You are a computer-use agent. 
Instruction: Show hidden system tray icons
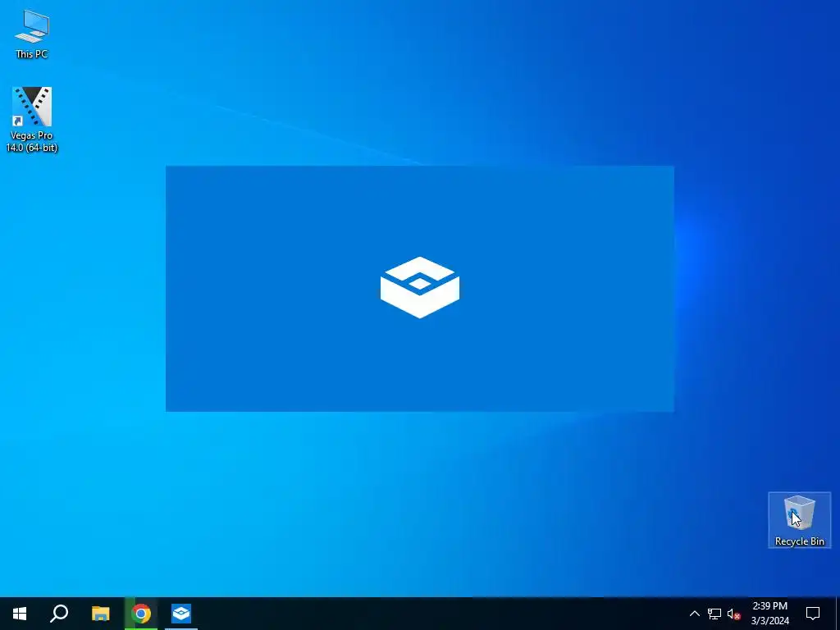(694, 614)
